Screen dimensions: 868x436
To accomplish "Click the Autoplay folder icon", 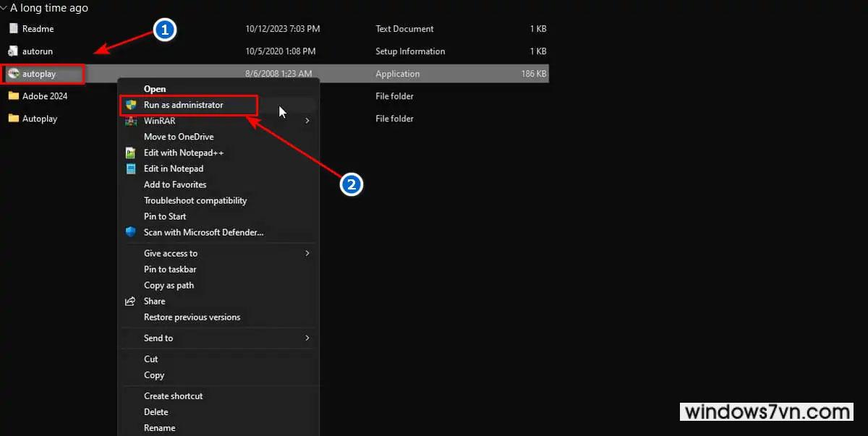I will [13, 119].
